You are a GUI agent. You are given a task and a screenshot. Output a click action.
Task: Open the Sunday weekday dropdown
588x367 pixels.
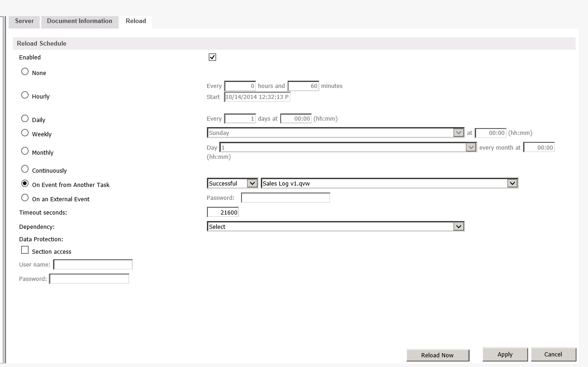(335, 133)
